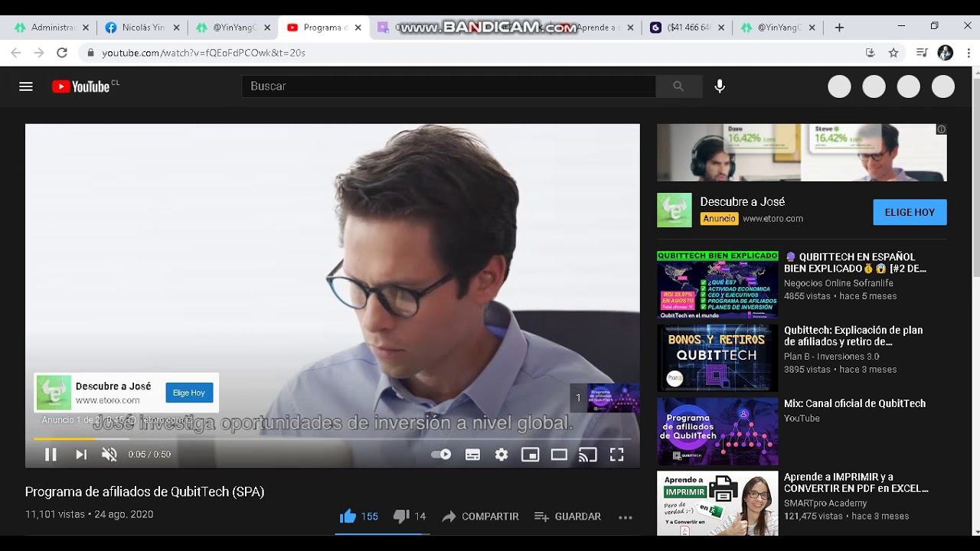980x551 pixels.
Task: Open the media control icon in Chrome toolbar
Action: (x=922, y=53)
